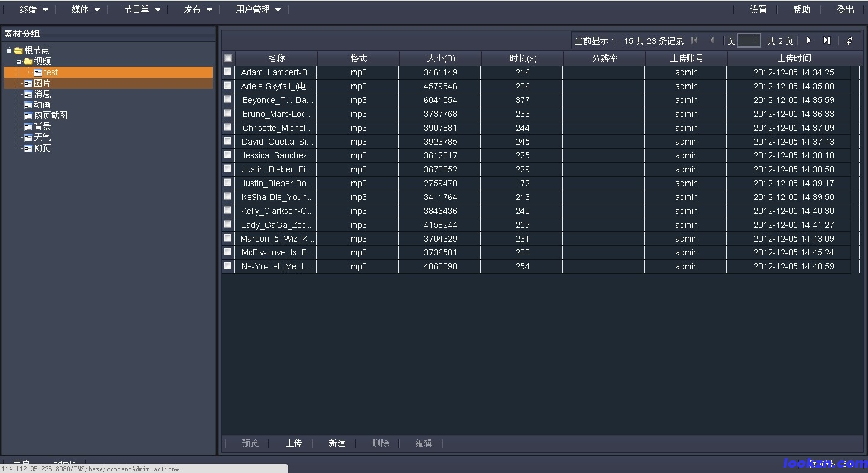This screenshot has height=473, width=868.
Task: Click the 天气 node icon in the tree
Action: tap(28, 137)
